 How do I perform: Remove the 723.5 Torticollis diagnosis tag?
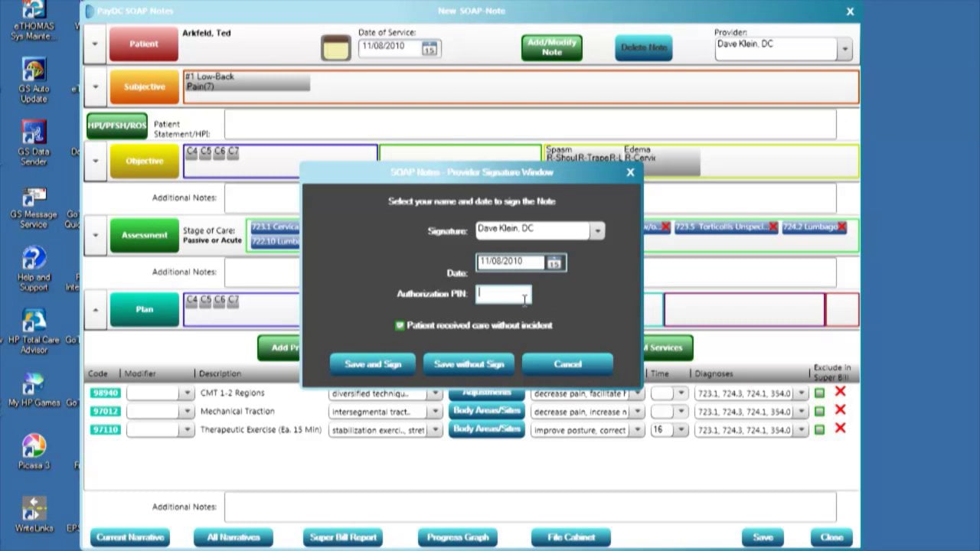pos(773,227)
